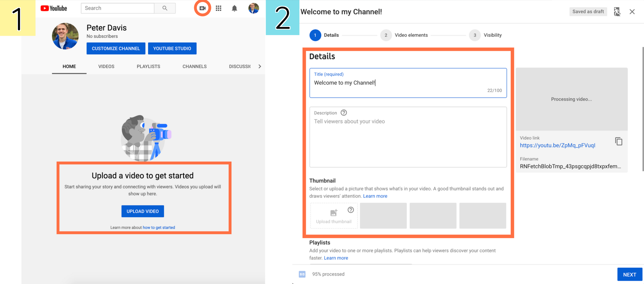
Task: Click the create video camera icon
Action: click(202, 8)
